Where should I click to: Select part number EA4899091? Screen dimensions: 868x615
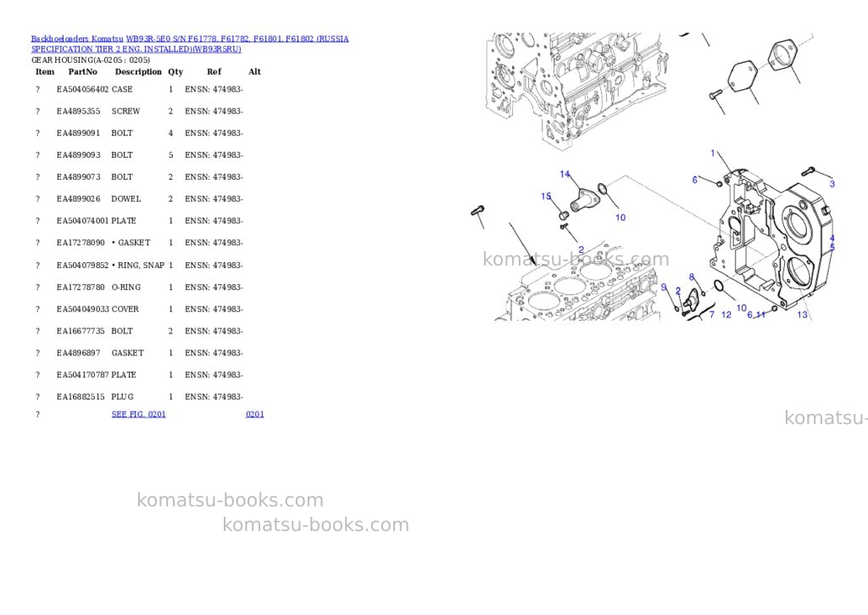[x=78, y=133]
